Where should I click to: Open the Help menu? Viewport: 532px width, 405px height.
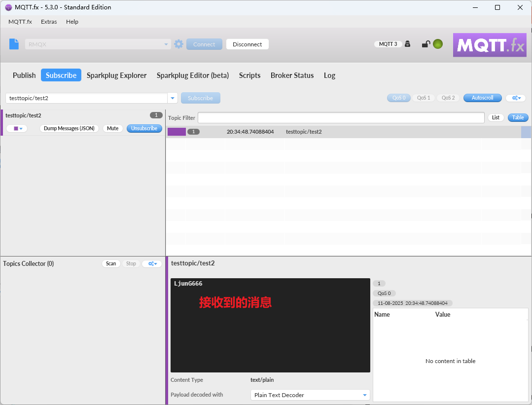(72, 22)
